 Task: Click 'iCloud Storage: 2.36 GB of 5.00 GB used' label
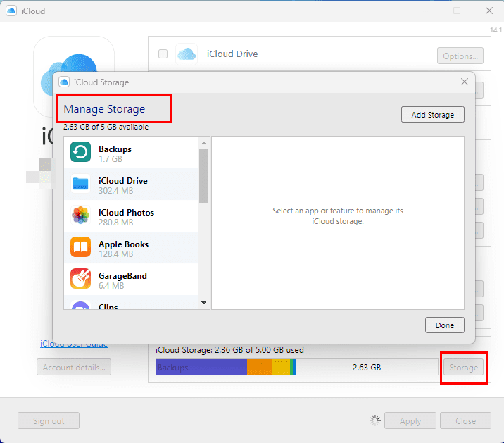(x=229, y=350)
